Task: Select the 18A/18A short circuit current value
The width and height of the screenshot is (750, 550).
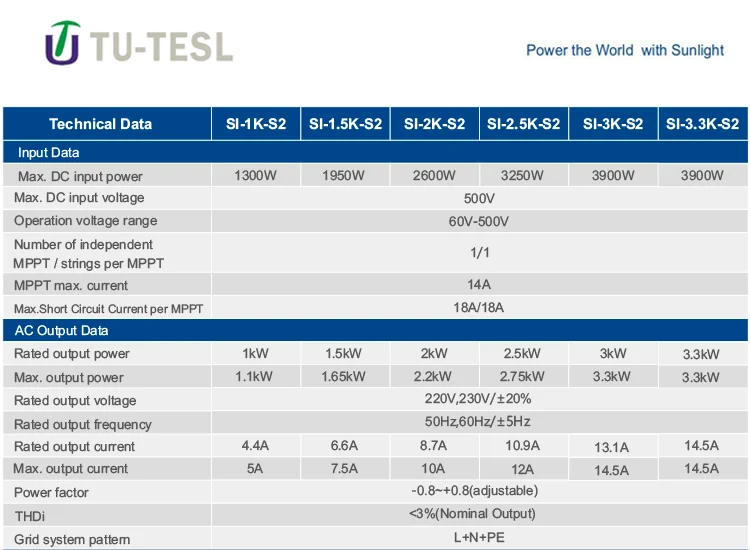Action: click(478, 307)
